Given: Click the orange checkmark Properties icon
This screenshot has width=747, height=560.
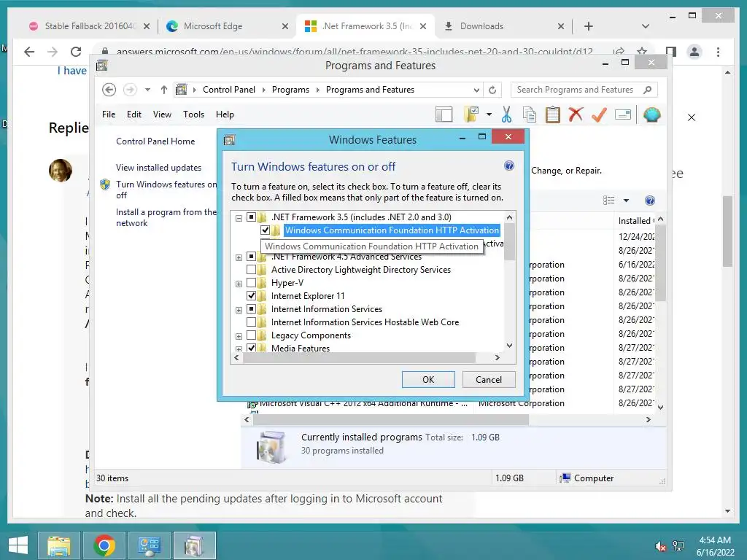Looking at the screenshot, I should pyautogui.click(x=599, y=114).
